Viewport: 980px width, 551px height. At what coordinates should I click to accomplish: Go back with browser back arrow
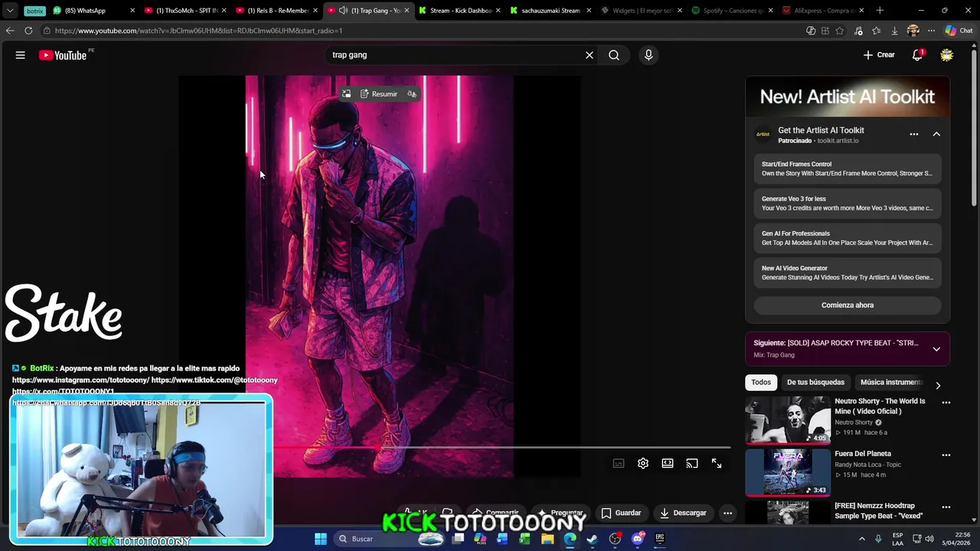pyautogui.click(x=10, y=31)
